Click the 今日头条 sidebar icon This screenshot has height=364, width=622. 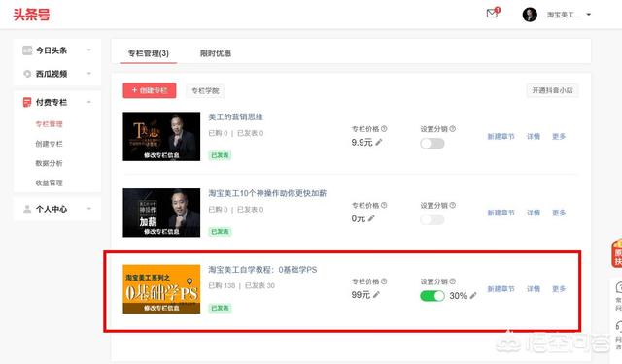27,50
